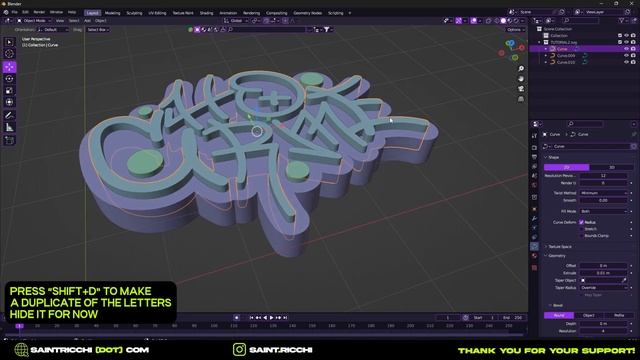Viewport: 640px width, 360px height.
Task: Open the Object Data curve properties tab
Action: 534,246
